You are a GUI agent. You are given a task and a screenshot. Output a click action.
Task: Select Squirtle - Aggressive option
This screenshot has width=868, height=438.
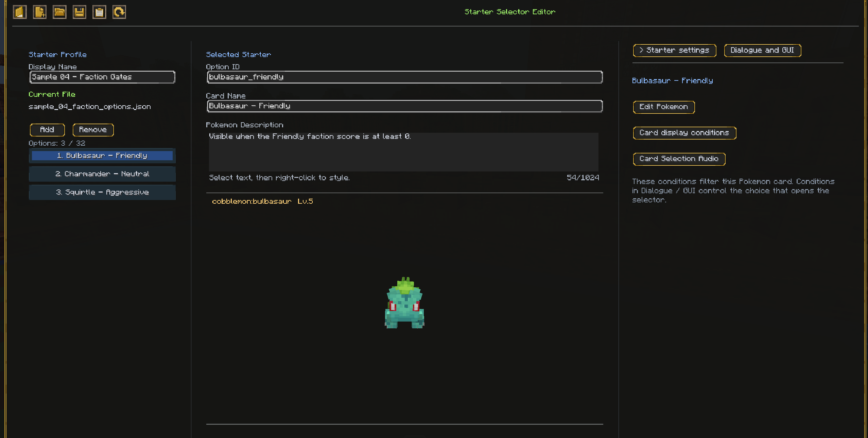102,193
